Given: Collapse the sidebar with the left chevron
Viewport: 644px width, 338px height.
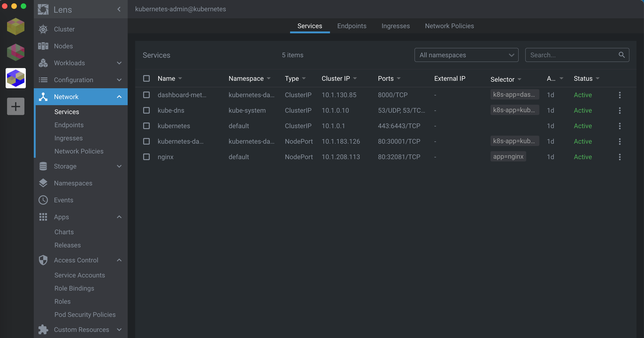Looking at the screenshot, I should 119,9.
